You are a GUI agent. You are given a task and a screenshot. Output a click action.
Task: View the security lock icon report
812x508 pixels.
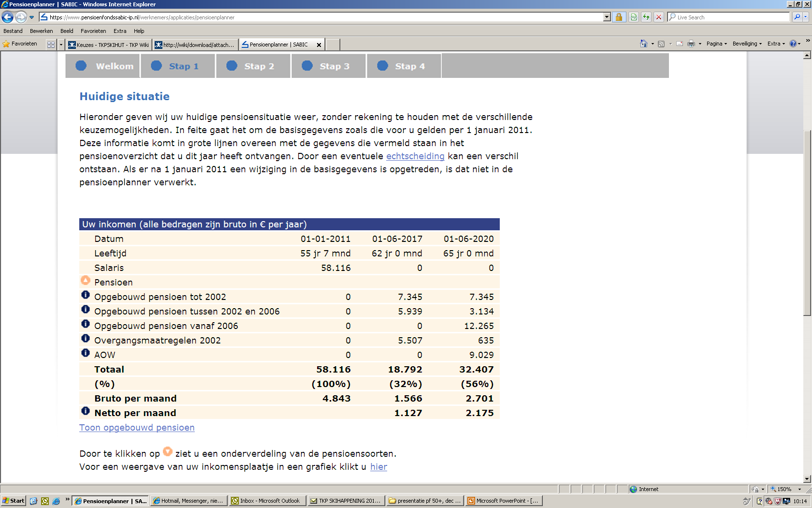point(618,17)
